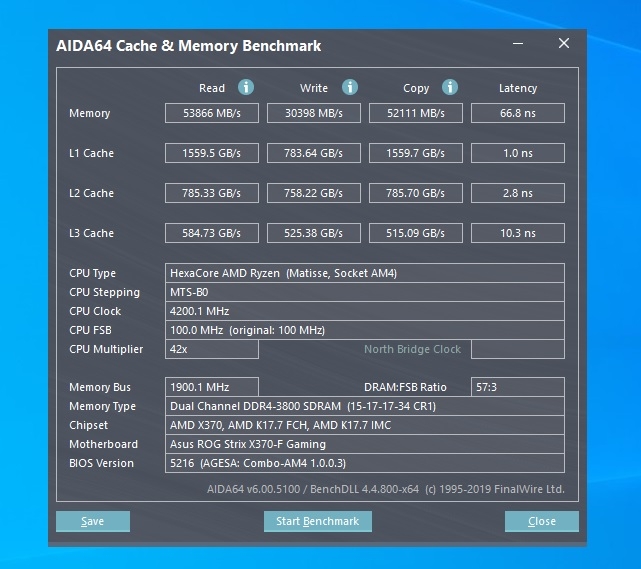The height and width of the screenshot is (569, 641).
Task: Click L2 Cache Copy value 785.70 GB/s
Action: pos(416,193)
